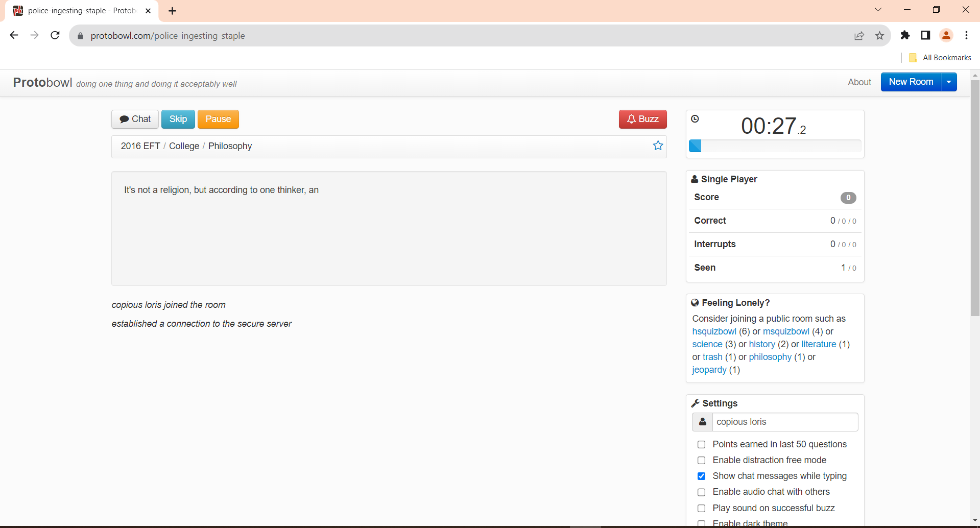The height and width of the screenshot is (528, 980).
Task: Click the timer reading 00:27
Action: pos(773,126)
